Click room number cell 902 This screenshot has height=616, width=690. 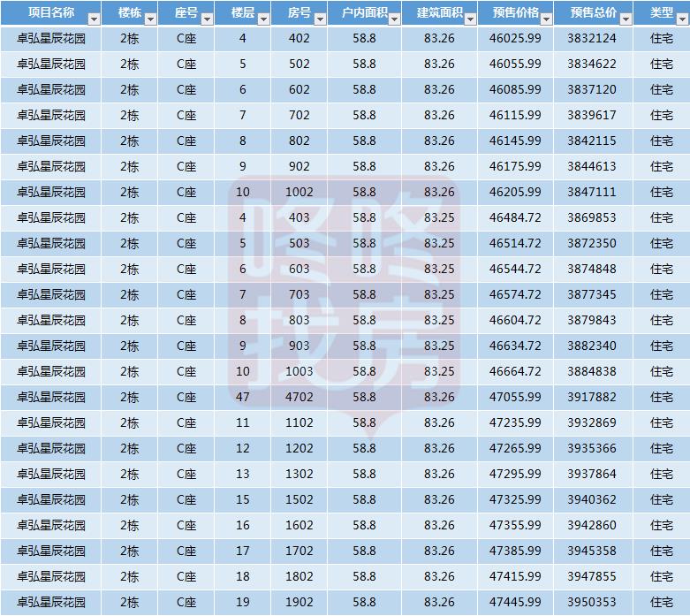tap(300, 166)
